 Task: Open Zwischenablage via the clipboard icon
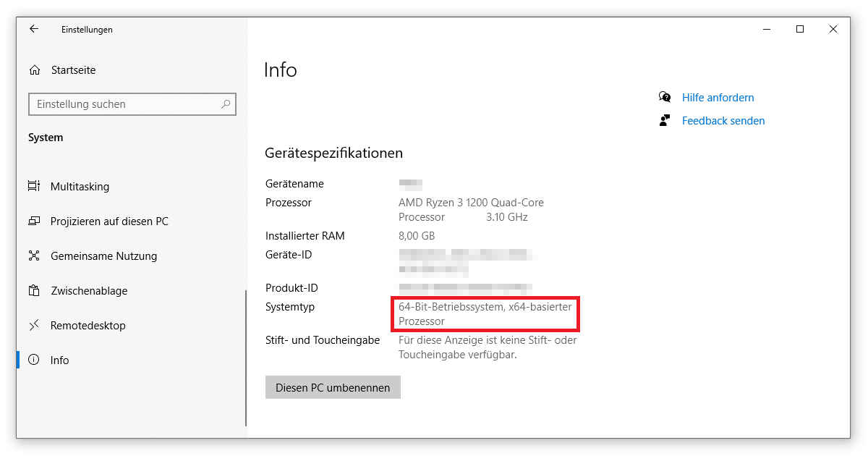click(34, 290)
